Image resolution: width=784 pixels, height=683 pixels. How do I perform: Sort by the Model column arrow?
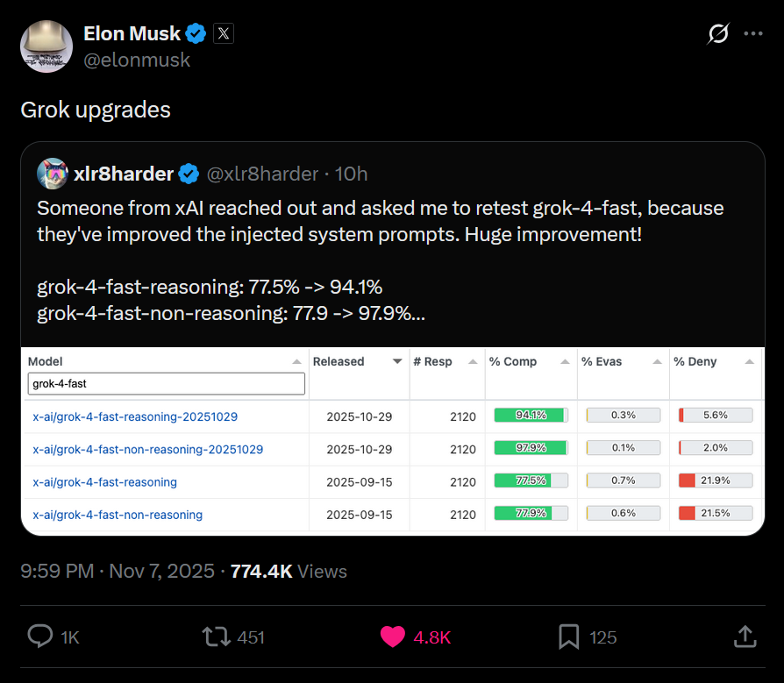297,361
